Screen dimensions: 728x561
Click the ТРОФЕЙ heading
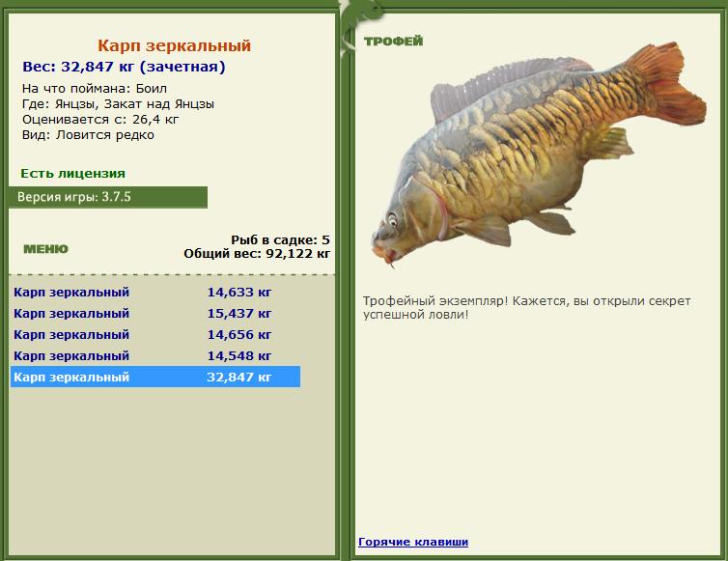tap(393, 42)
